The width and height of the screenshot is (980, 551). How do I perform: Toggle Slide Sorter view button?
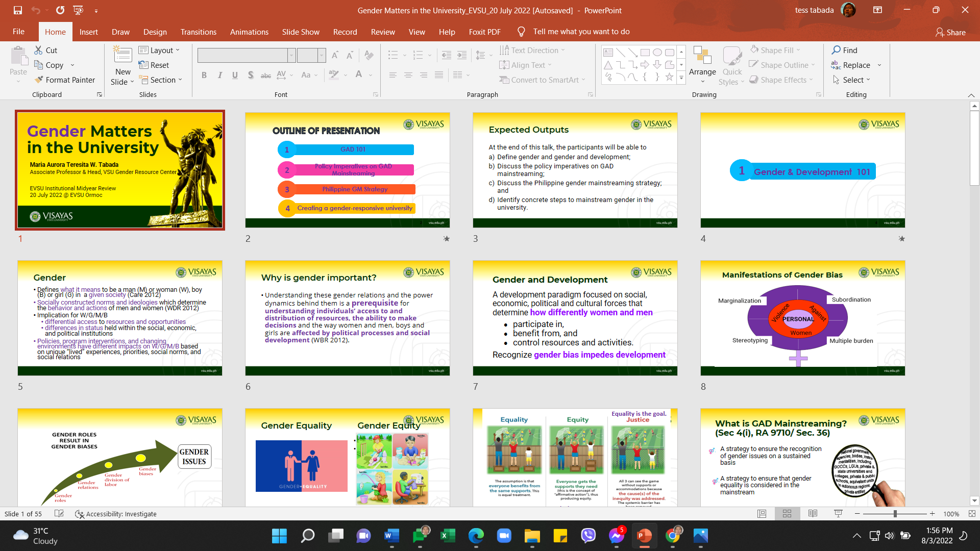coord(787,514)
